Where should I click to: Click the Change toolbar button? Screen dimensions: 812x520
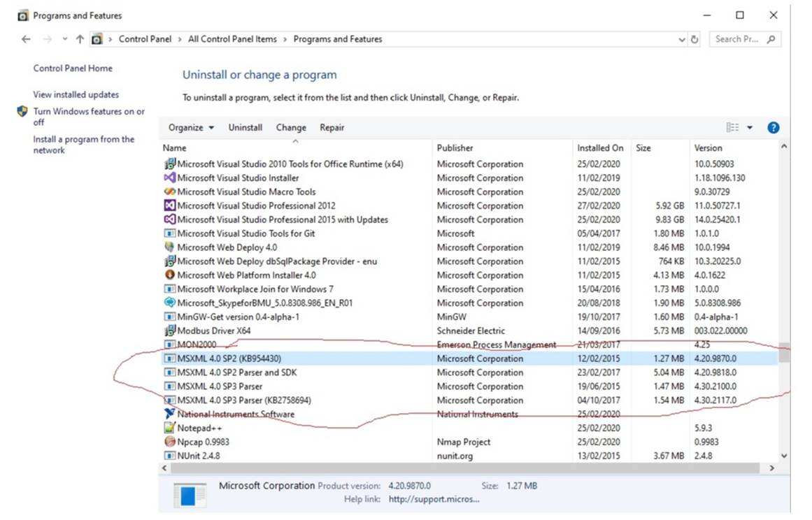(x=290, y=128)
